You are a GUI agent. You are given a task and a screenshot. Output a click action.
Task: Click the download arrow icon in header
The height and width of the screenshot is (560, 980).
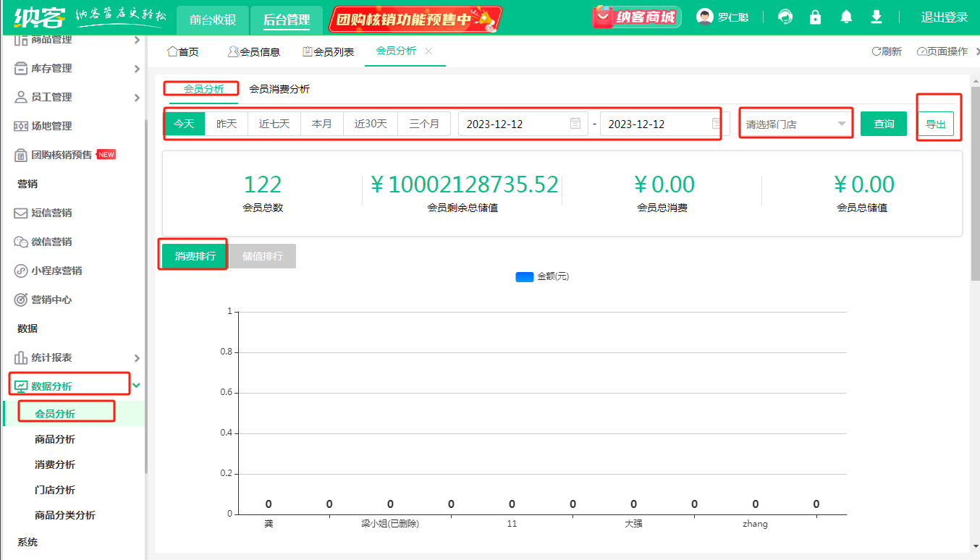pos(876,17)
